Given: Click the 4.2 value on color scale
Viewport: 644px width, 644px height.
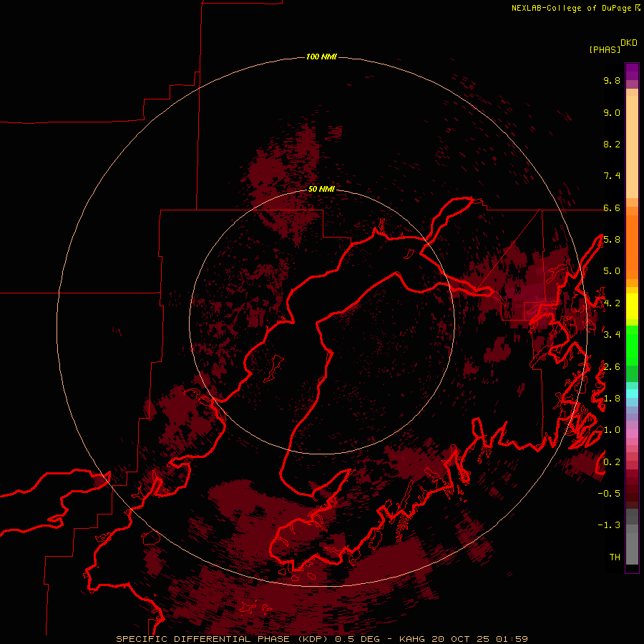Looking at the screenshot, I should (x=612, y=303).
